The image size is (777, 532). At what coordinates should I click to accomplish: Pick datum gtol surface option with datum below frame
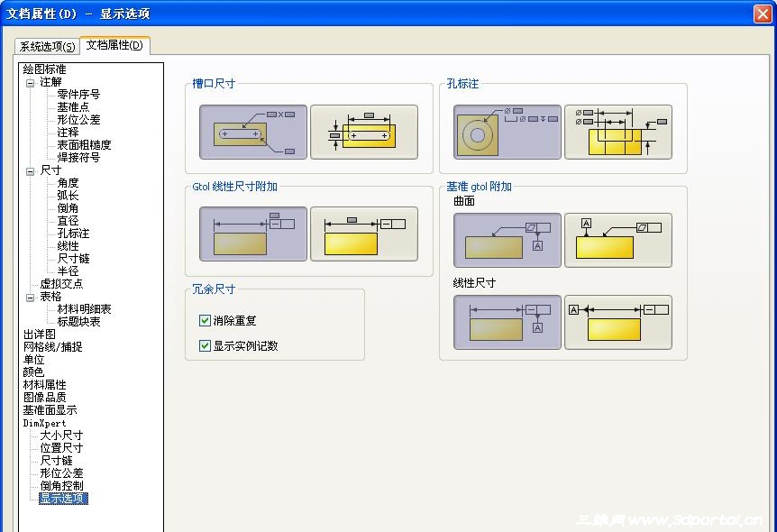507,241
